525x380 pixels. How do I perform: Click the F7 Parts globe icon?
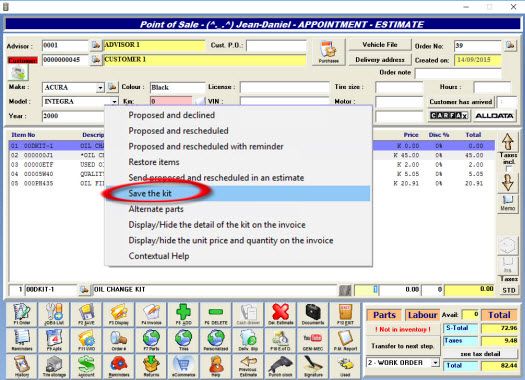point(151,340)
